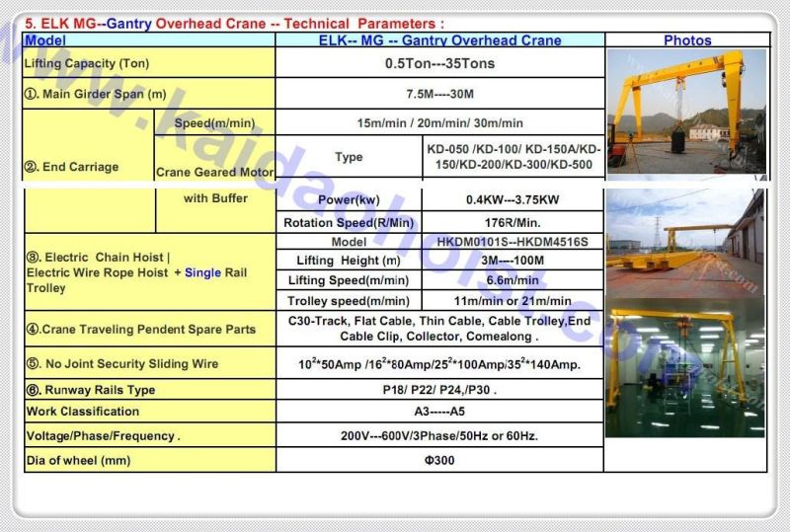Click 'Crane Traveling Pendent Spare Parts' label
Screen dimensions: 790x532
(x=141, y=329)
